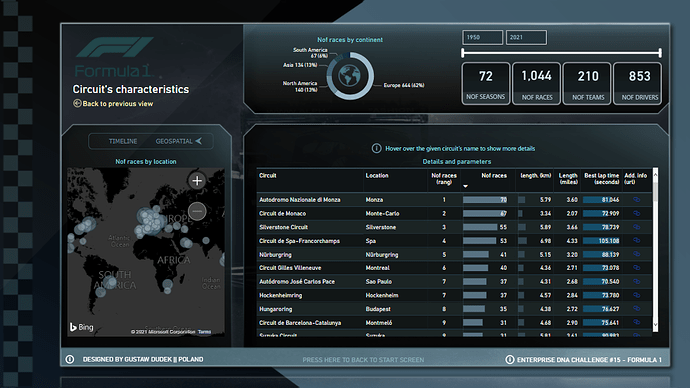Viewport: 690px width, 388px height.
Task: Click 'Back to previous view' link
Action: tap(117, 104)
